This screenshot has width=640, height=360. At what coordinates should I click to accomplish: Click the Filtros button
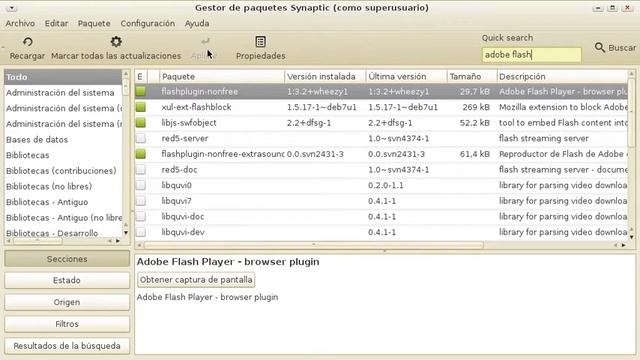67,324
